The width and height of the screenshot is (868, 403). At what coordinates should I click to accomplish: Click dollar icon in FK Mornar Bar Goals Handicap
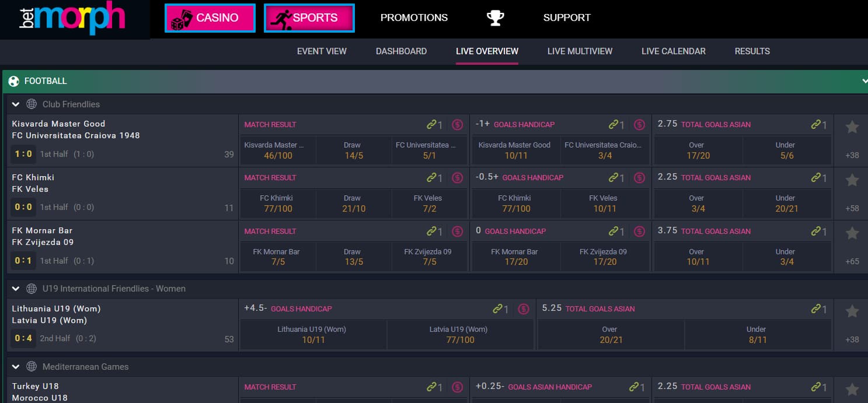640,231
